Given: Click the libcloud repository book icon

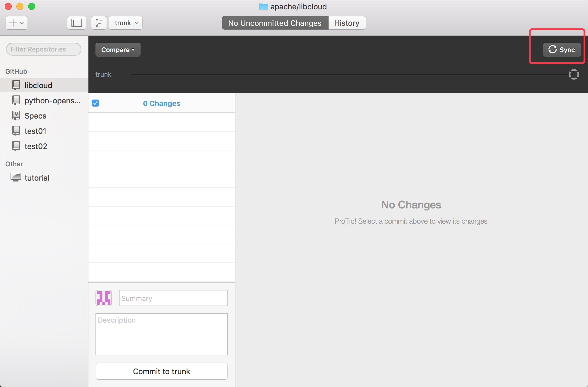Looking at the screenshot, I should point(16,85).
